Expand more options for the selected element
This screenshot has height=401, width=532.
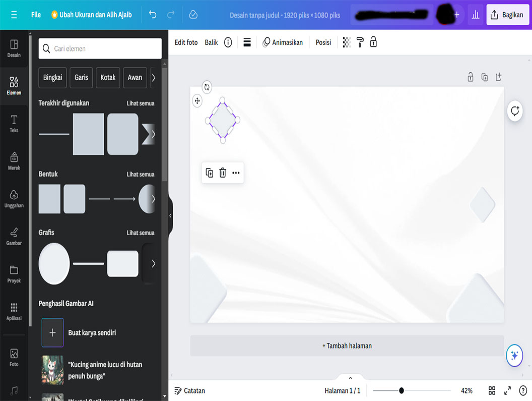[236, 173]
